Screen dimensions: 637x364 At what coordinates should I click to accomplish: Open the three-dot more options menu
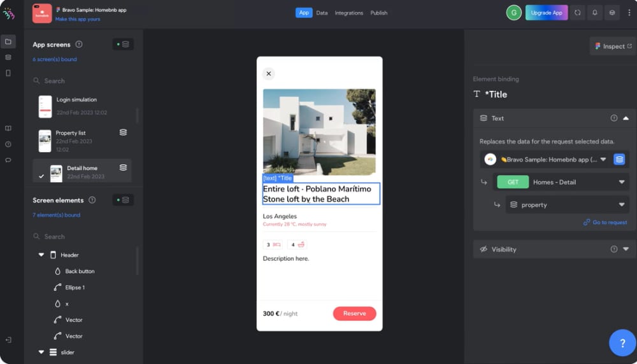point(629,13)
